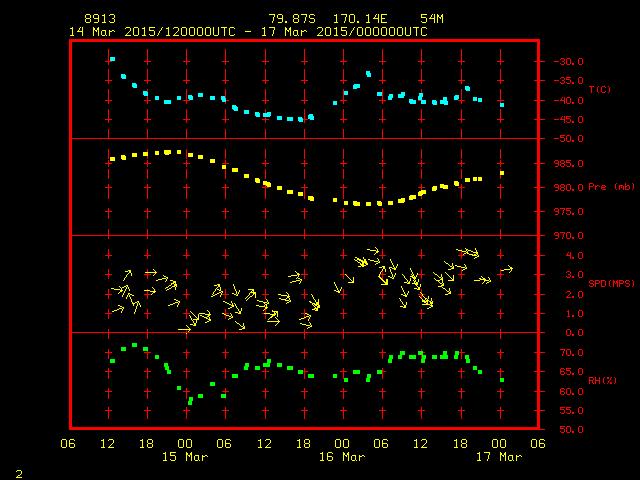640x480 pixels.
Task: Click the 4.0 wind speed tick value
Action: point(574,256)
